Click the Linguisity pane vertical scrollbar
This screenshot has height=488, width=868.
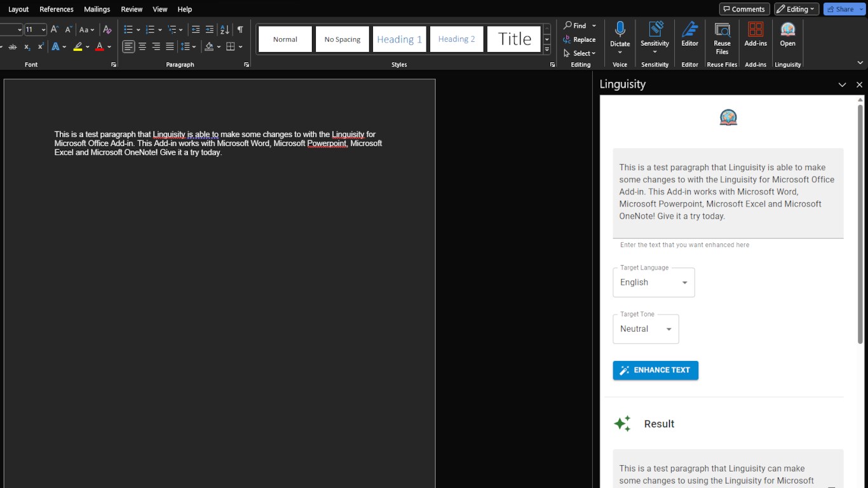(x=860, y=224)
